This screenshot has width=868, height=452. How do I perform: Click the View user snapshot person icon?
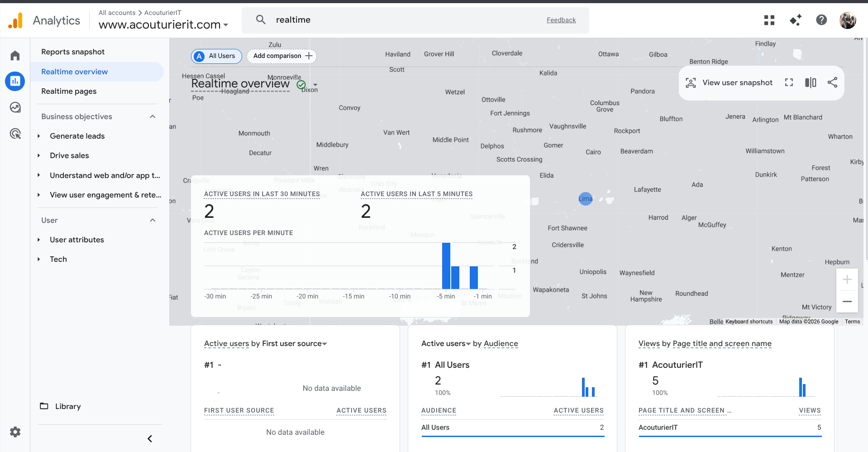(x=690, y=82)
